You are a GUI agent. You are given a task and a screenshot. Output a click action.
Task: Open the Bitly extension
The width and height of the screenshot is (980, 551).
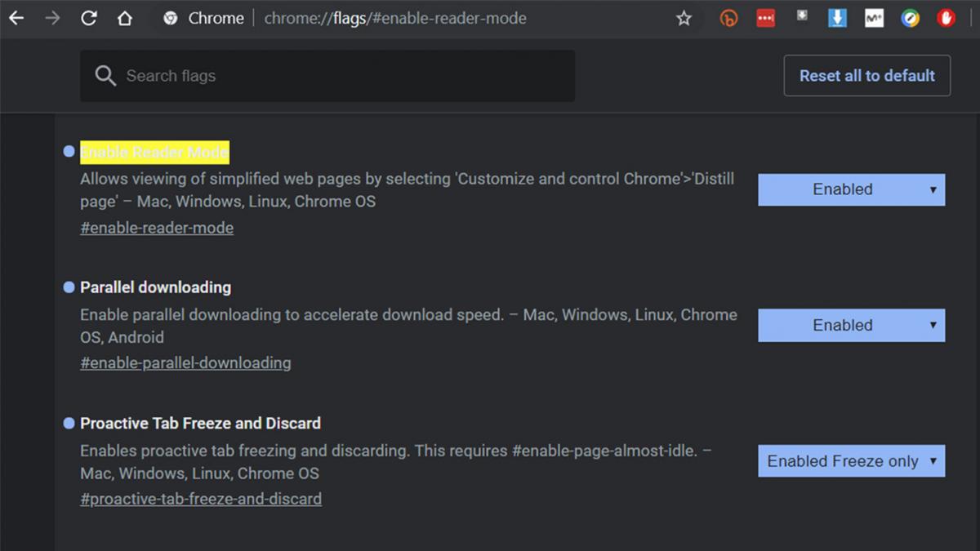[728, 18]
